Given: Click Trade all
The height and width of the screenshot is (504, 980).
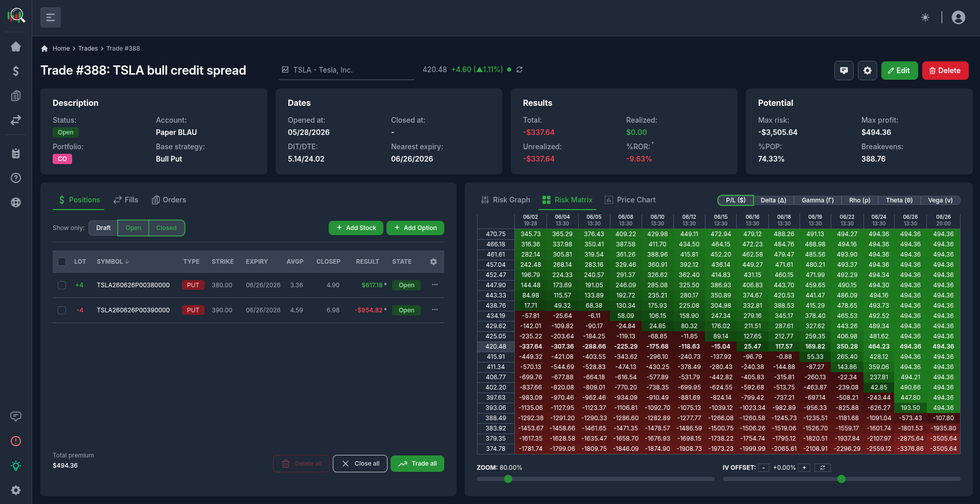Looking at the screenshot, I should click(417, 464).
